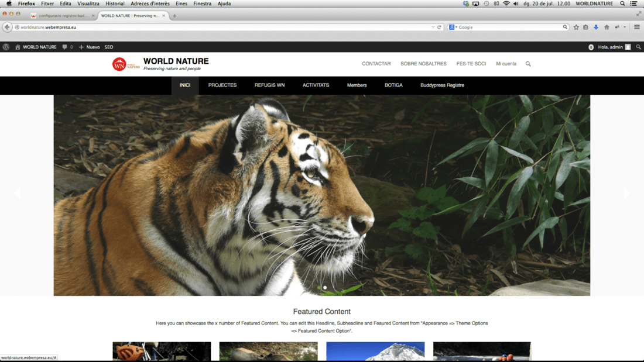The width and height of the screenshot is (644, 362).
Task: Open the downloads arrow icon
Action: 596,27
